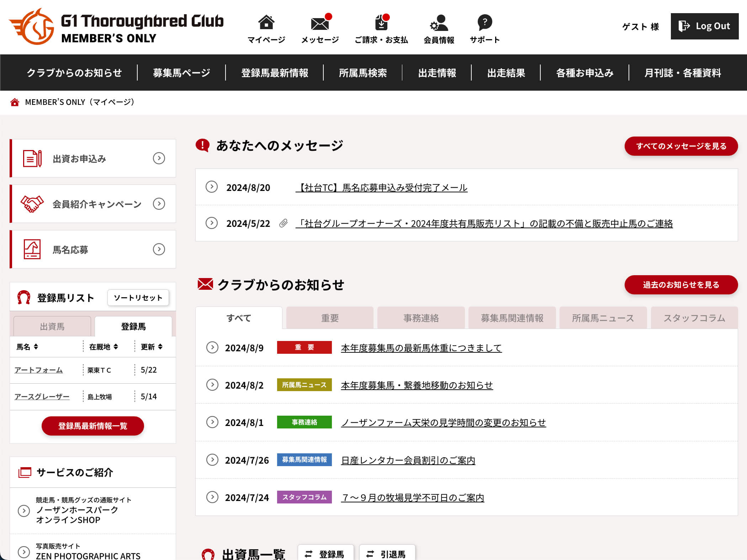This screenshot has height=560, width=747.
Task: Select 出資馬 tab in 登録馬リスト
Action: [x=52, y=326]
